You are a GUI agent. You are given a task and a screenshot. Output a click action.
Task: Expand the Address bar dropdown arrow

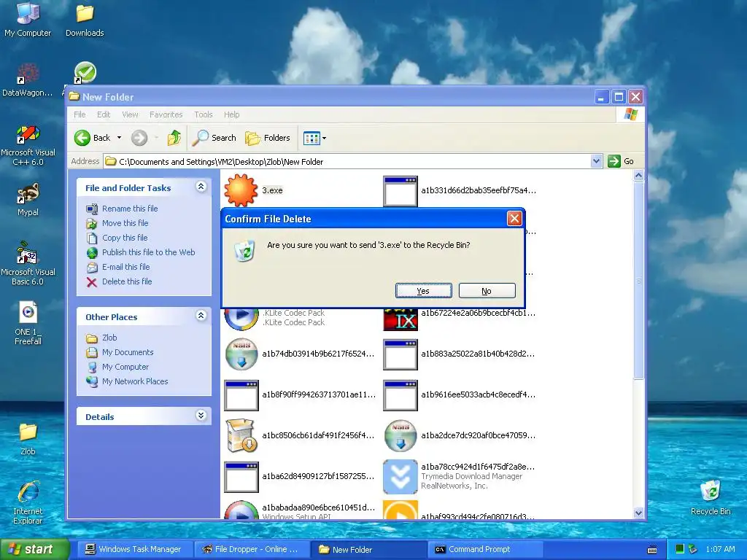coord(596,161)
